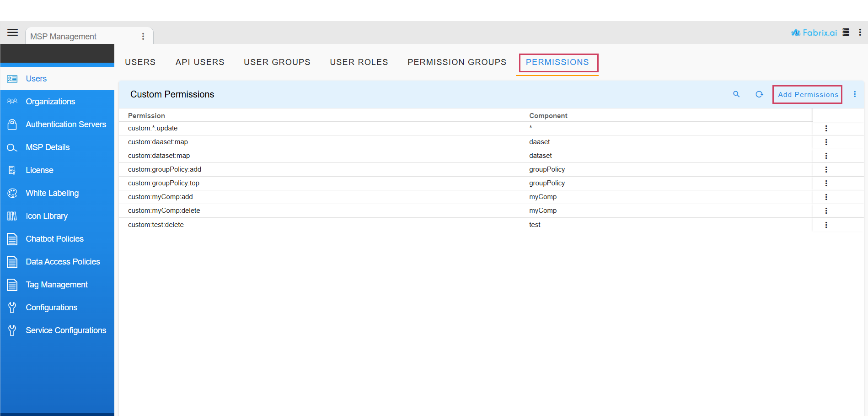Click the Fabrix.ai logo

coord(814,32)
